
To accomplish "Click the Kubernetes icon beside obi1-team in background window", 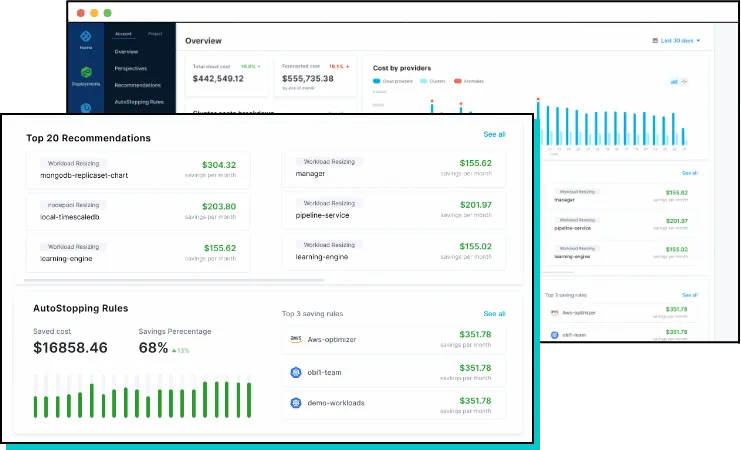I will 554,335.
